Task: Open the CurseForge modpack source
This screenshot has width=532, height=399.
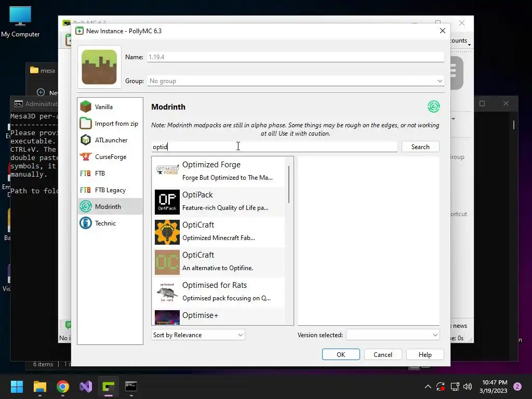Action: point(110,157)
